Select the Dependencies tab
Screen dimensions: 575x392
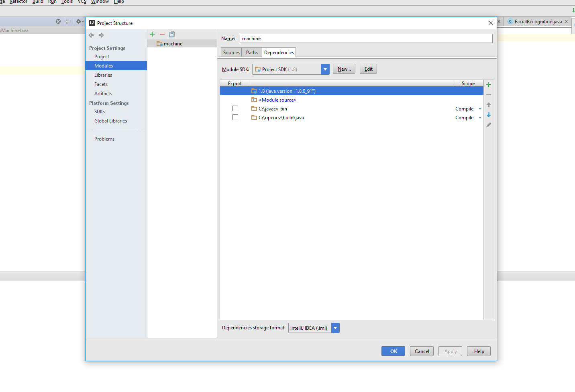pyautogui.click(x=279, y=53)
